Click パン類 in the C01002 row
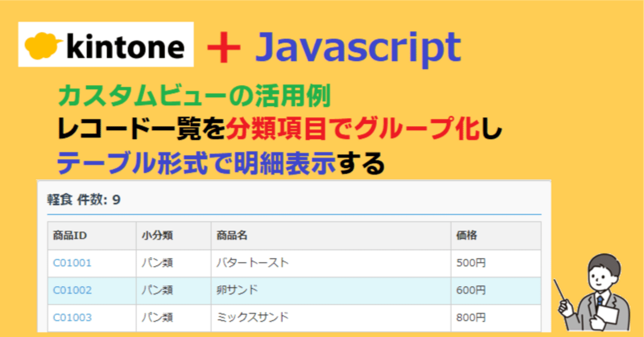The height and width of the screenshot is (337, 644). click(x=174, y=290)
